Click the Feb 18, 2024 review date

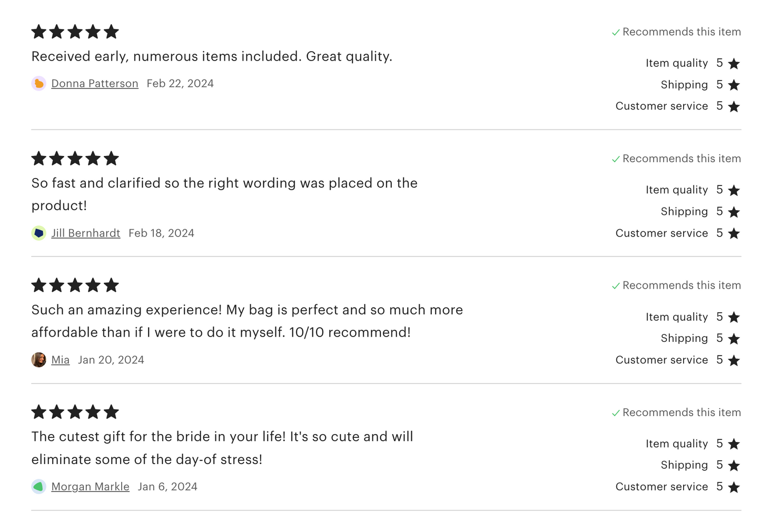pyautogui.click(x=161, y=233)
